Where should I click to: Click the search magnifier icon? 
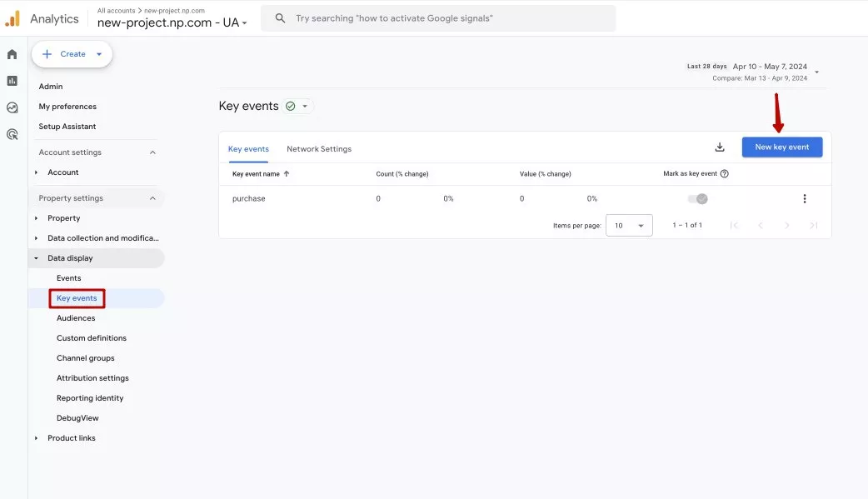pyautogui.click(x=280, y=18)
